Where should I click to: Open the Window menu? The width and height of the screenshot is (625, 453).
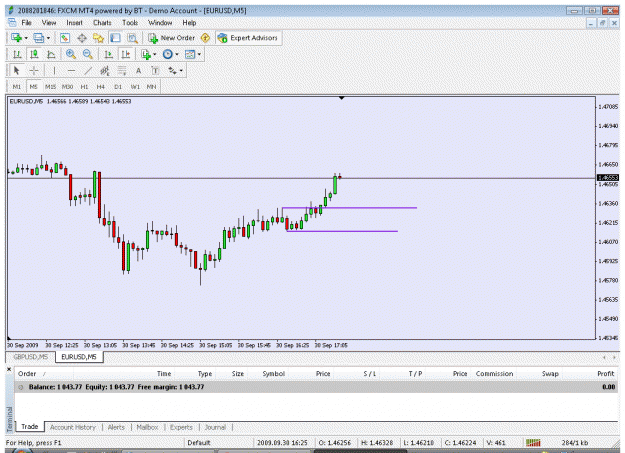coord(160,23)
